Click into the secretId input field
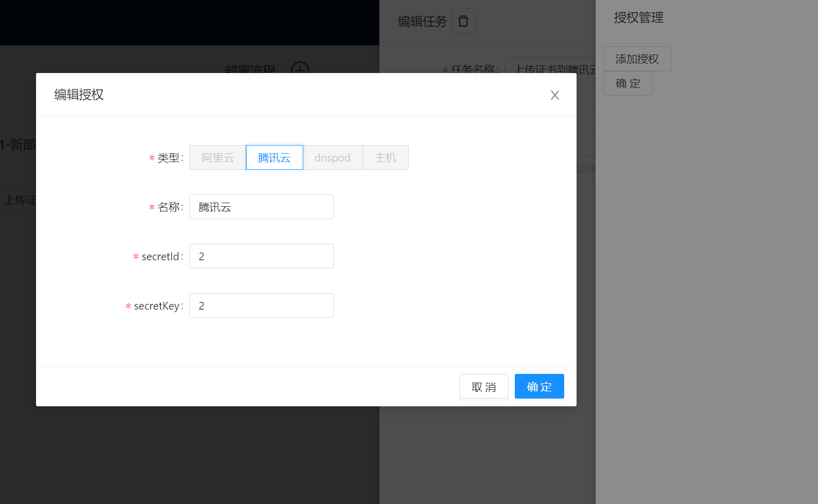This screenshot has height=504, width=818. tap(262, 256)
